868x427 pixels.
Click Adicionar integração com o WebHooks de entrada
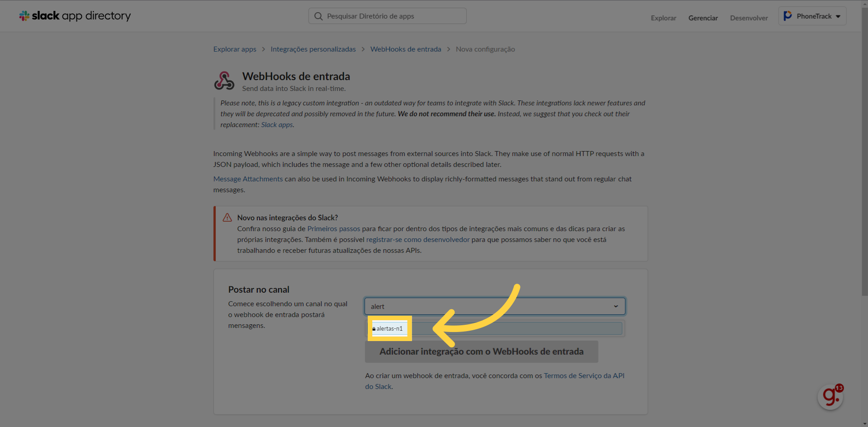481,351
